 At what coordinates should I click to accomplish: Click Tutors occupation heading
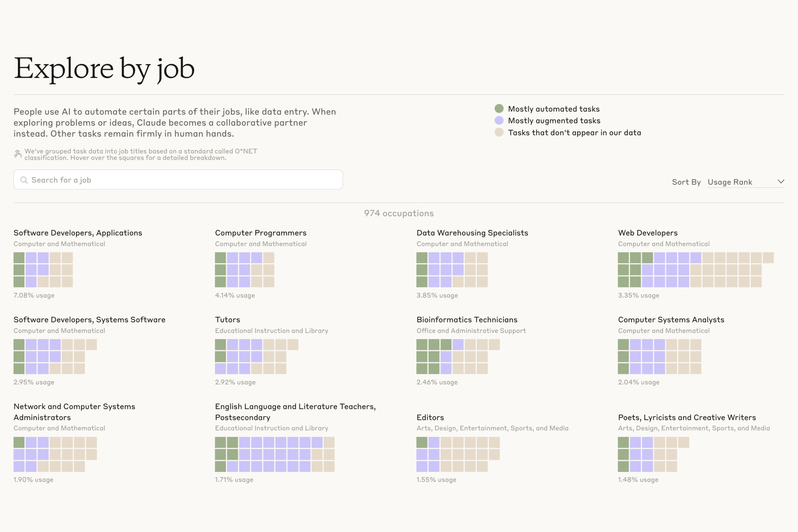click(227, 320)
